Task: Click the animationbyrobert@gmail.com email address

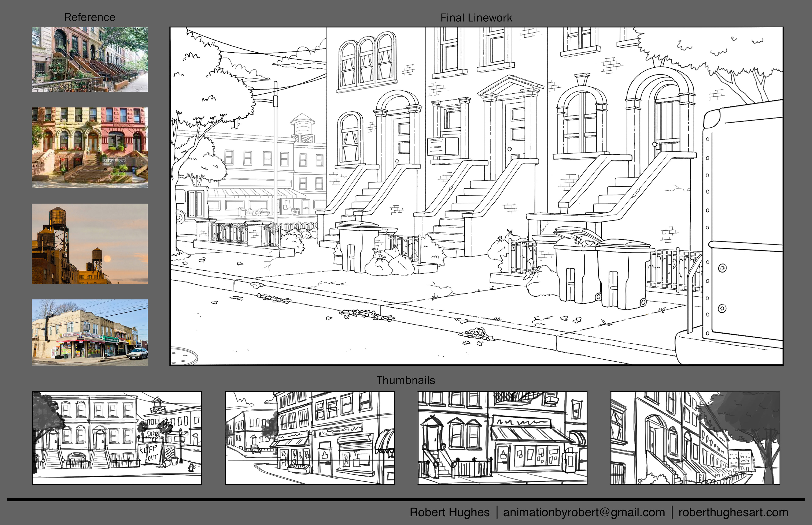Action: 584,512
